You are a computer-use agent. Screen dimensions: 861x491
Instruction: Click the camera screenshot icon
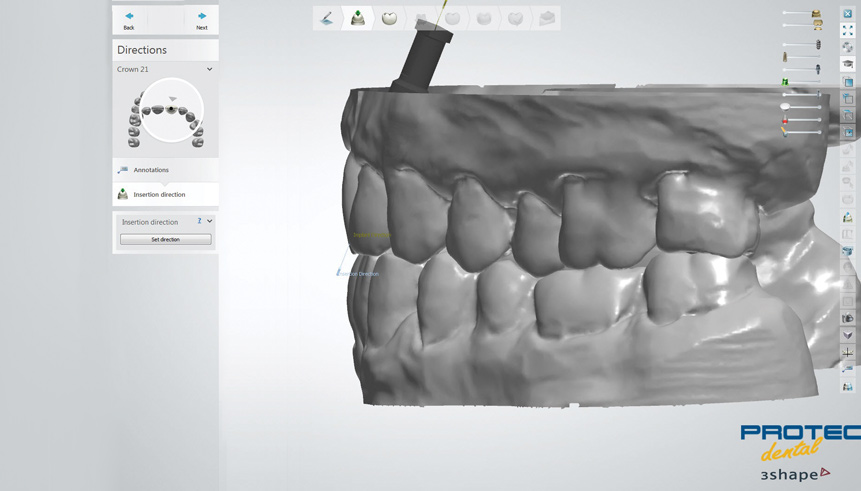click(x=848, y=318)
